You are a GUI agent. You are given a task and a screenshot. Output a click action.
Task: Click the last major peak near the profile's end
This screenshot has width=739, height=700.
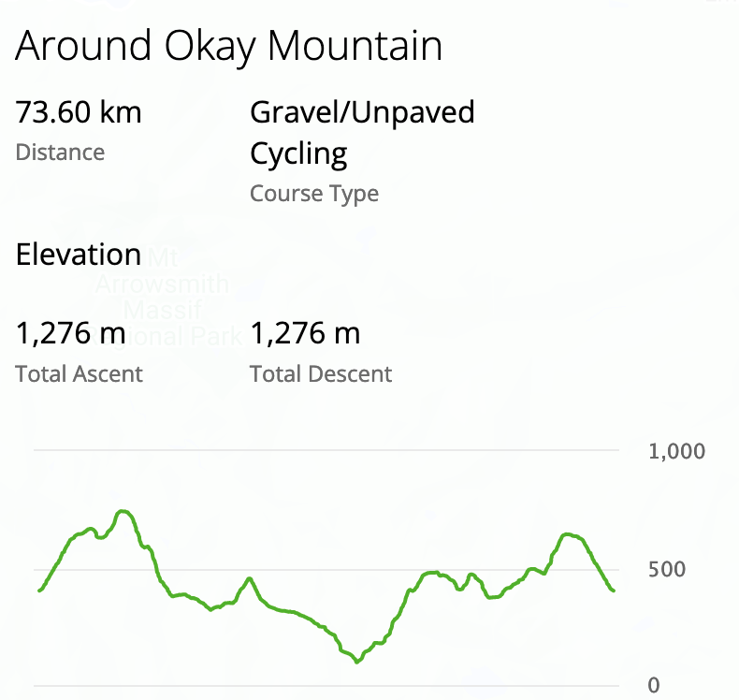pyautogui.click(x=568, y=534)
